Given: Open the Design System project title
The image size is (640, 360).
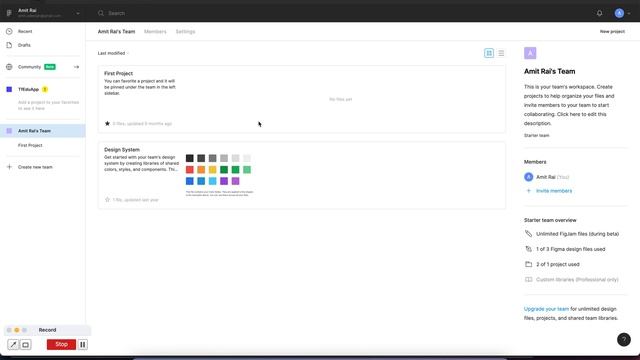Looking at the screenshot, I should 122,150.
